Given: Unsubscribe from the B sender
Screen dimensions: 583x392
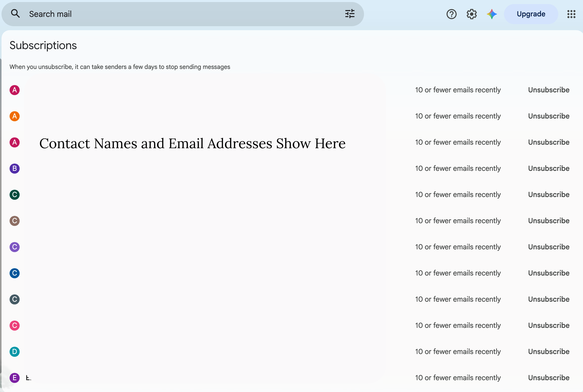Looking at the screenshot, I should 549,168.
